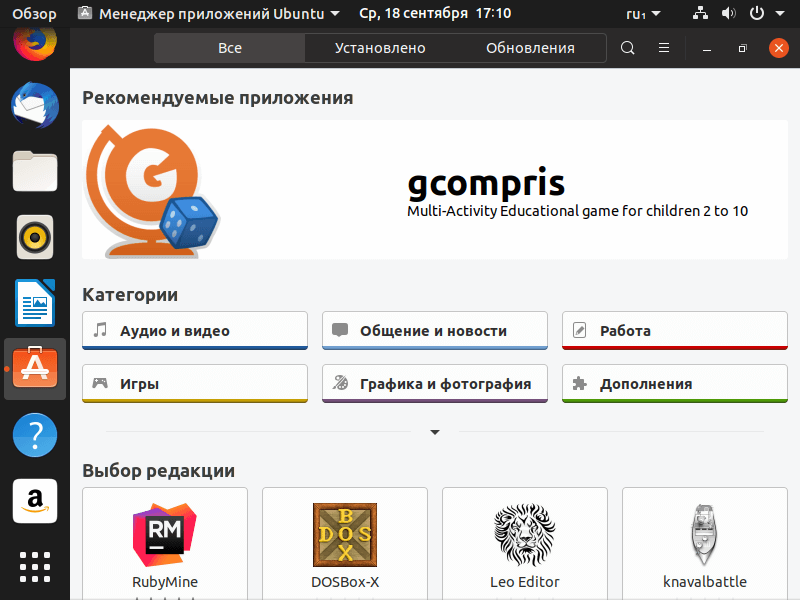The image size is (800, 600).
Task: Maximize the software manager window
Action: [742, 48]
